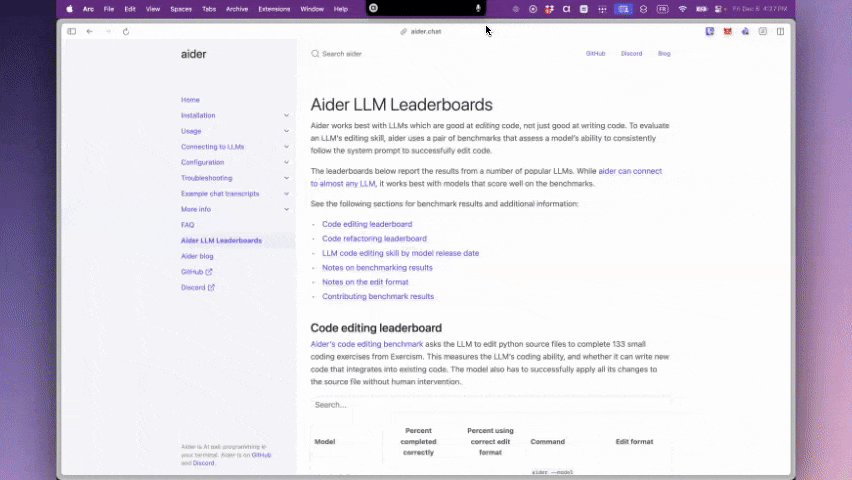Toggle split view icon in toolbar

(780, 32)
